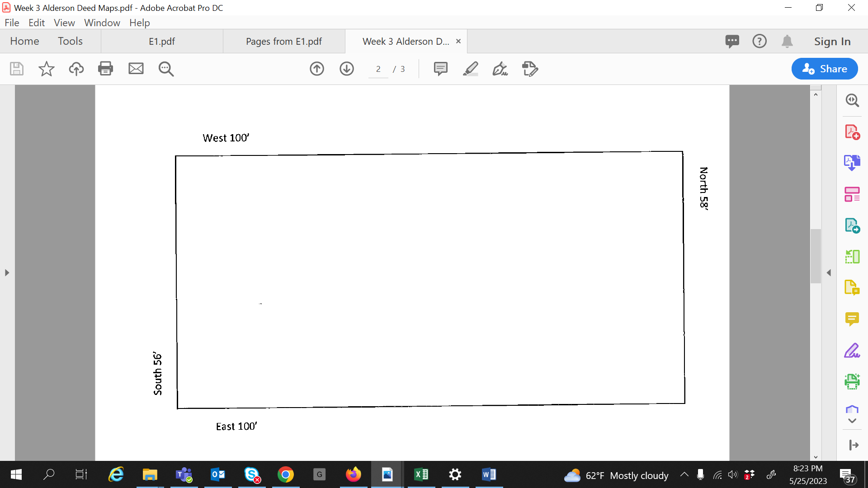Save the current PDF document
The height and width of the screenshot is (488, 868).
coord(16,69)
